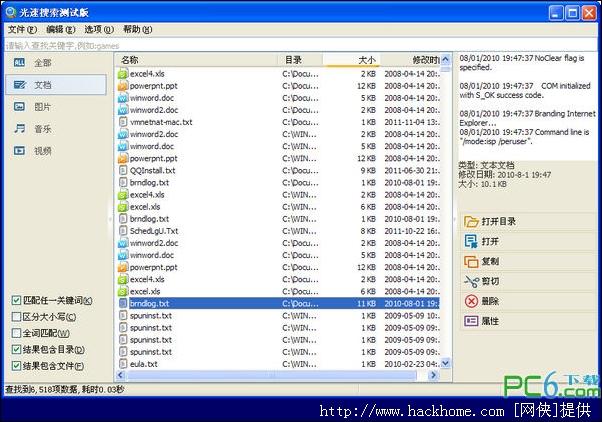This screenshot has width=602, height=422.
Task: Open the 选项(O) menu
Action: [99, 30]
